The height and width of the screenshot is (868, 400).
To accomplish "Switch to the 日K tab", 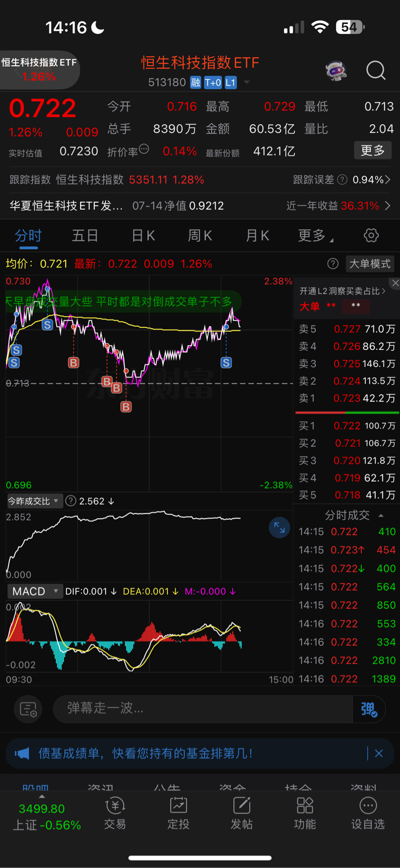I will tap(143, 236).
